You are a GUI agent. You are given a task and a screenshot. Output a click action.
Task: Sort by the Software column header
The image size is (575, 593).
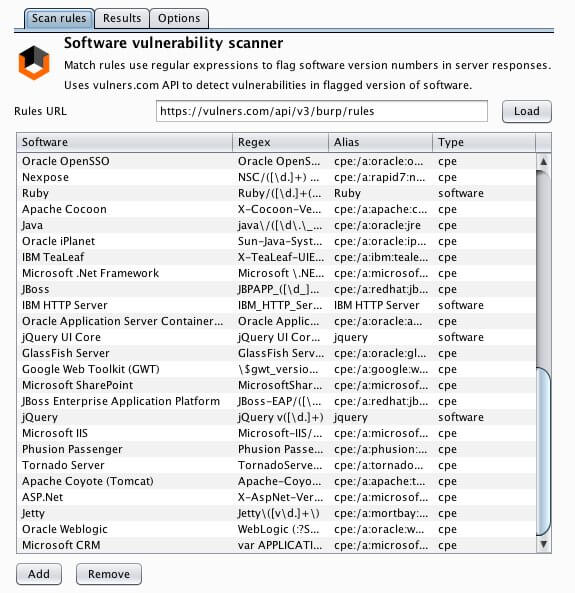coord(124,143)
